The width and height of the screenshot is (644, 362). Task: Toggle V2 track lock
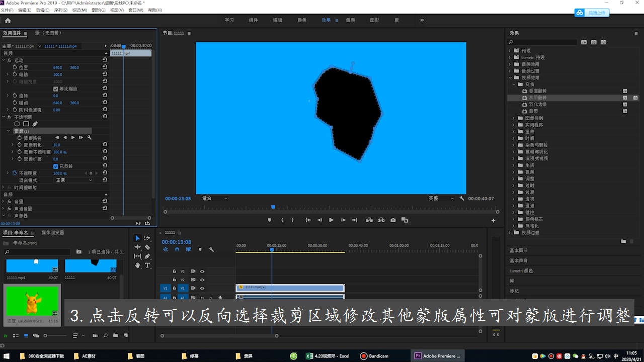click(x=175, y=280)
